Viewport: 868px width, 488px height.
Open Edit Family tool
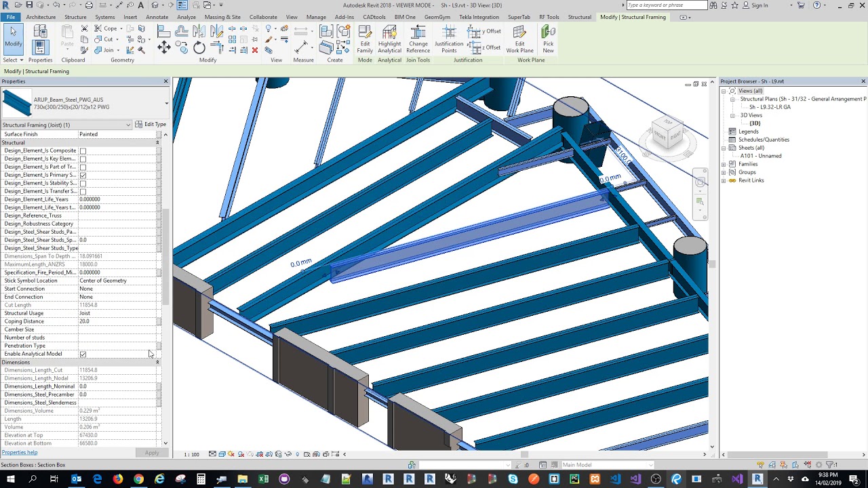pyautogui.click(x=365, y=39)
